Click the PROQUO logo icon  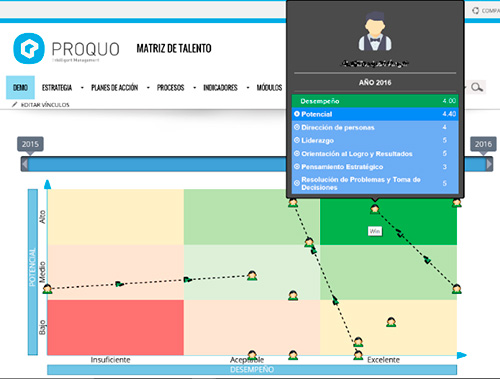tap(29, 48)
